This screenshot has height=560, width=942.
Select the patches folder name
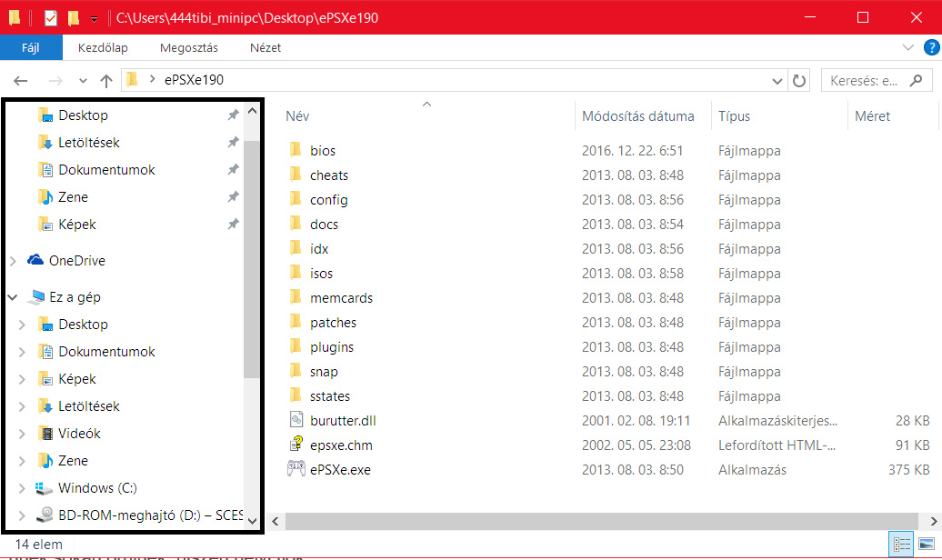coord(334,323)
